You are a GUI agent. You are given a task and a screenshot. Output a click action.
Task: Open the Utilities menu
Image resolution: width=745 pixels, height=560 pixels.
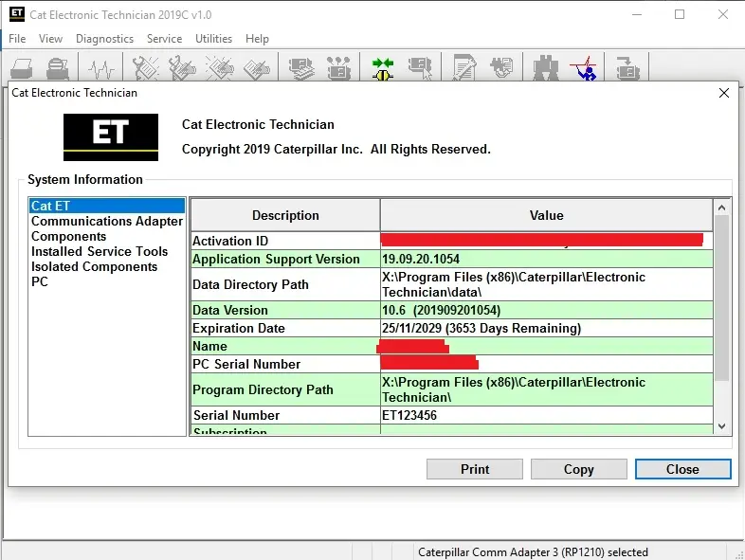(214, 39)
